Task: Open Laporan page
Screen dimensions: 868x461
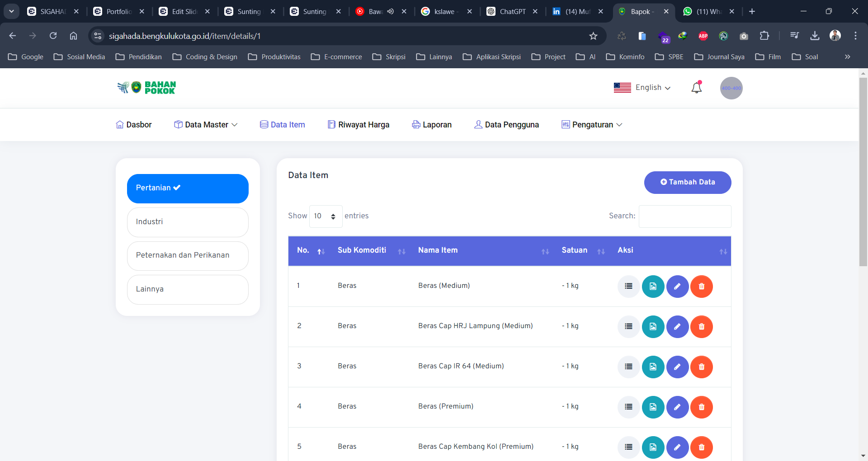Action: 432,125
